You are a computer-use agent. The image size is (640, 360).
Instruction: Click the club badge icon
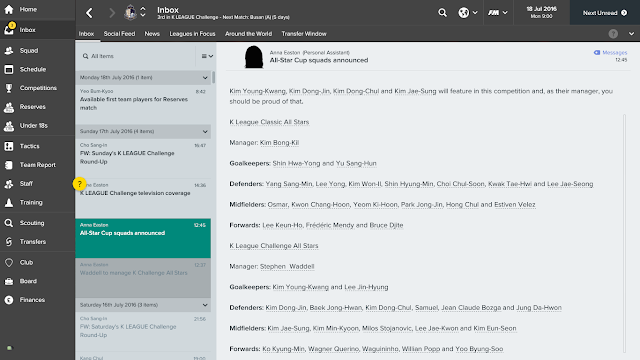130,12
